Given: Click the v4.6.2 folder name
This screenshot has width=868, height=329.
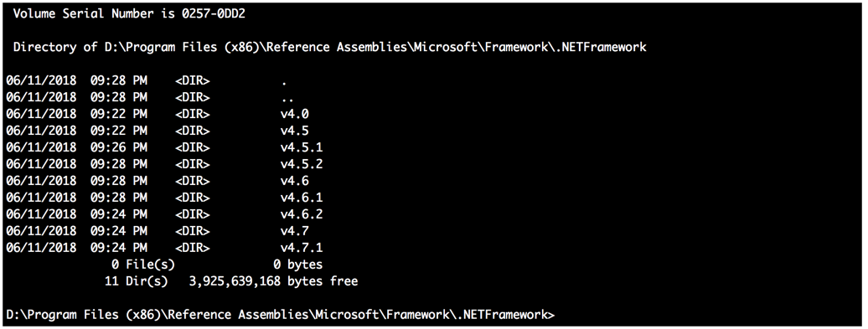Looking at the screenshot, I should tap(301, 214).
